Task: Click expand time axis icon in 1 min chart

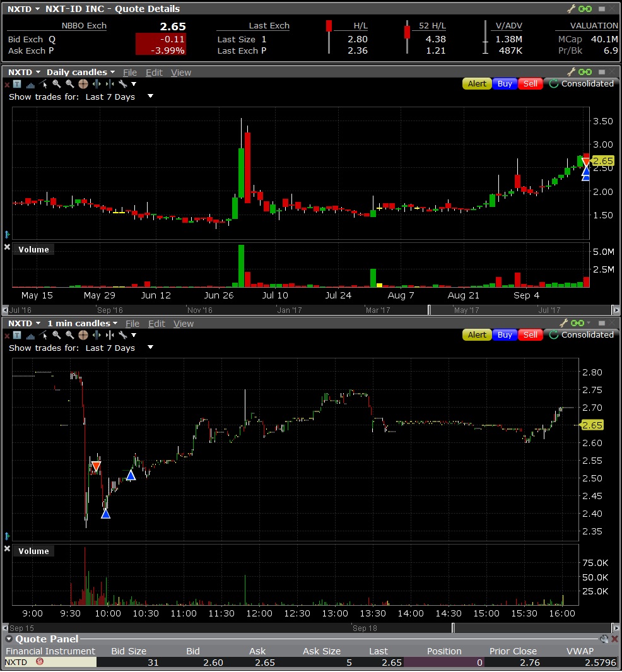Action: (97, 335)
